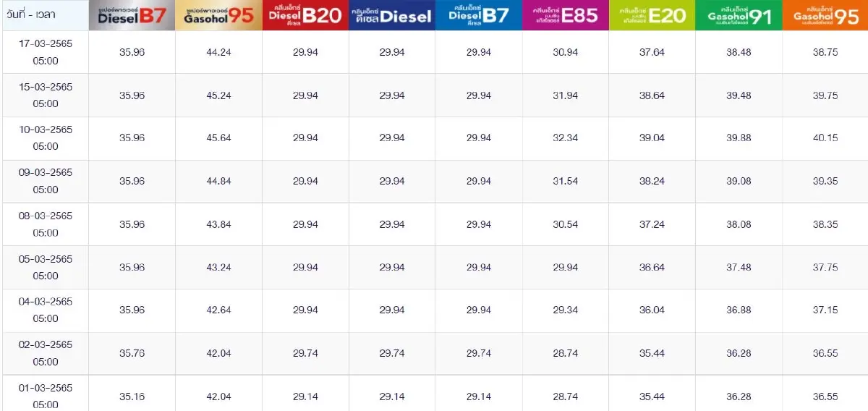Screen dimensions: 868x411
Task: Click the dark blue Diesel header logo
Action: pos(392,15)
